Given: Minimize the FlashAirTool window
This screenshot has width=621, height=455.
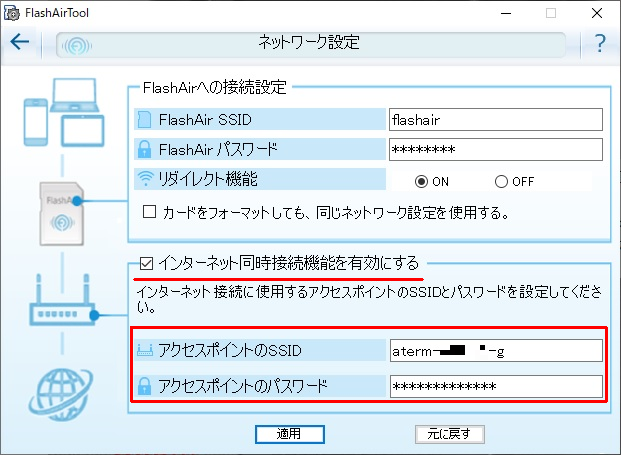Looking at the screenshot, I should point(506,13).
